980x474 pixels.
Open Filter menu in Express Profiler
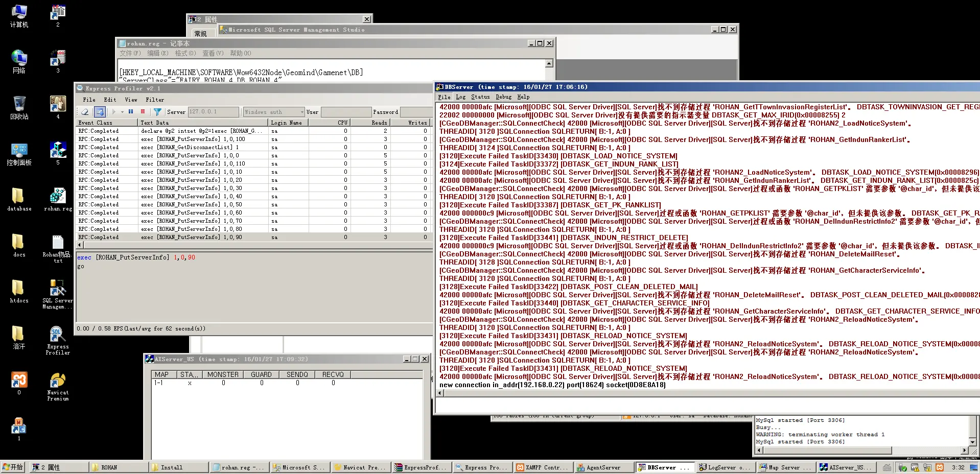click(x=155, y=100)
